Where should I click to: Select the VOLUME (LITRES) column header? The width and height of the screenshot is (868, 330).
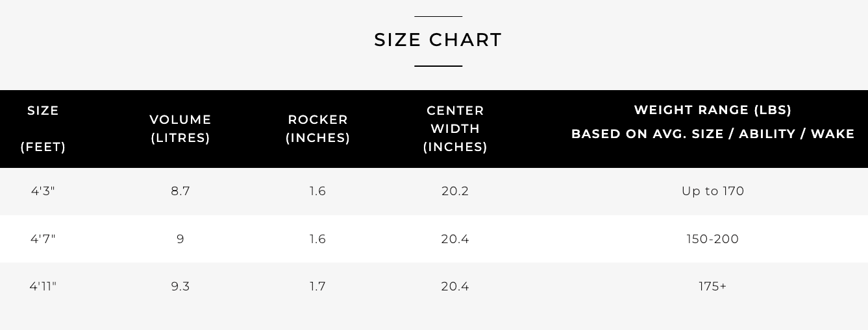tap(180, 129)
